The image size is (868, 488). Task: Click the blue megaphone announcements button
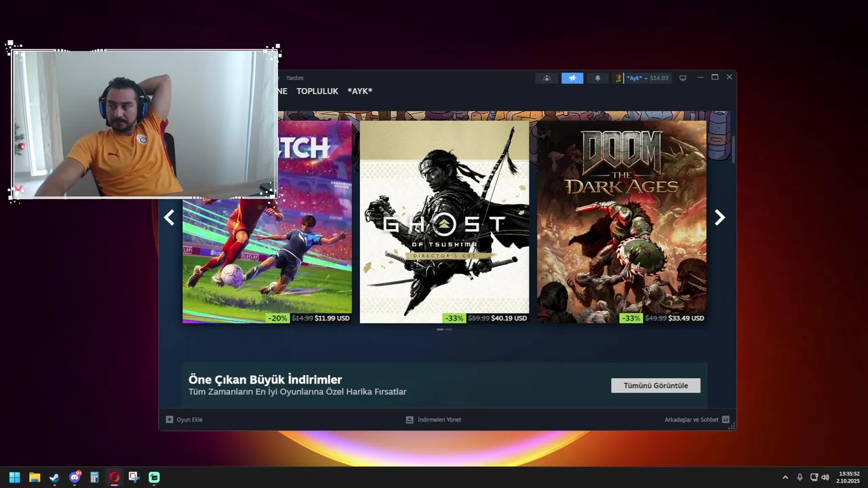click(x=572, y=78)
